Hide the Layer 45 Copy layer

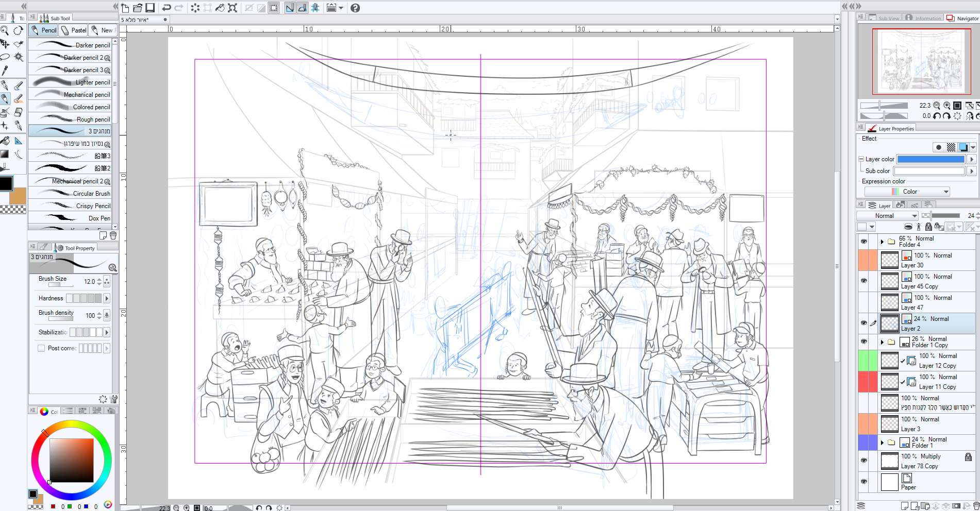pos(863,281)
